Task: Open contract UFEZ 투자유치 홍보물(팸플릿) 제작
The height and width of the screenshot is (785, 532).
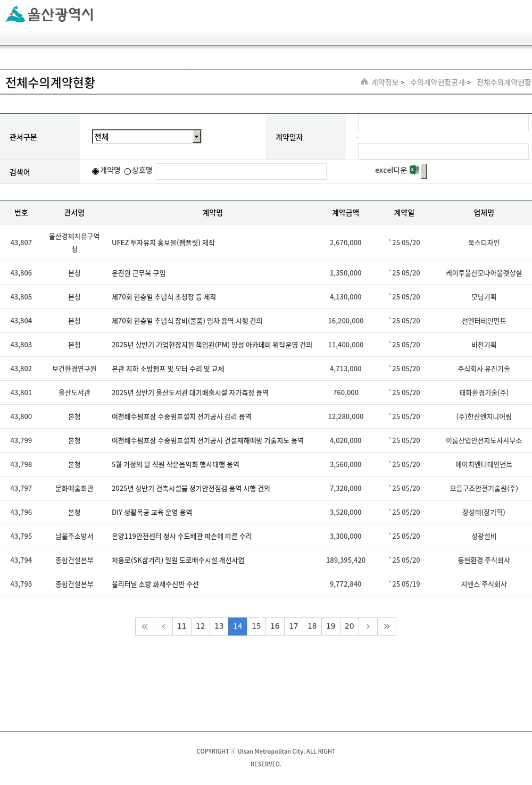Action: 163,243
